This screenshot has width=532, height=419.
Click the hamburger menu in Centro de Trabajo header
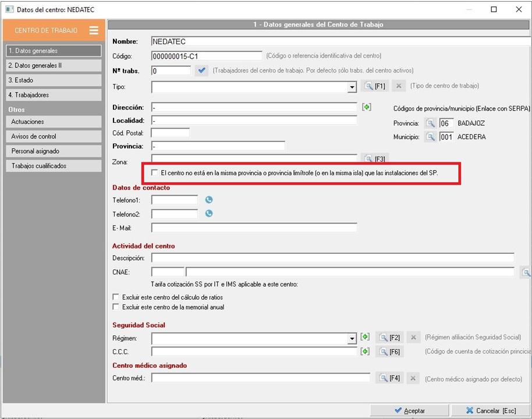click(94, 31)
